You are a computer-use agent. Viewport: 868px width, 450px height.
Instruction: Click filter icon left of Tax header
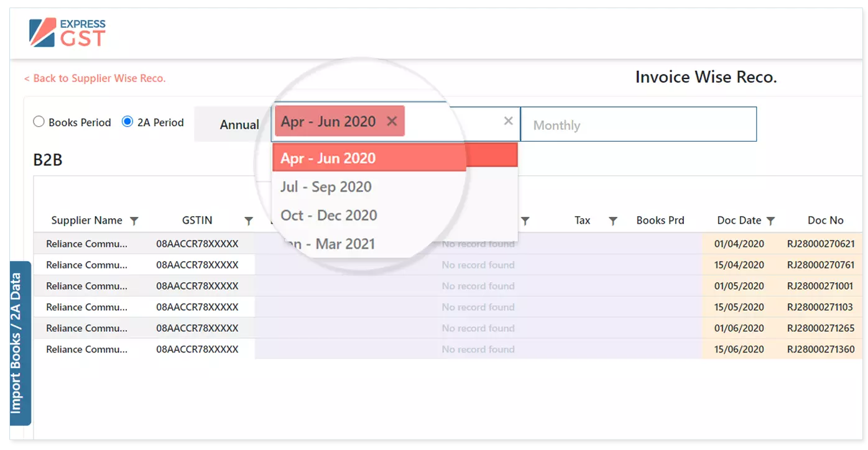(525, 221)
